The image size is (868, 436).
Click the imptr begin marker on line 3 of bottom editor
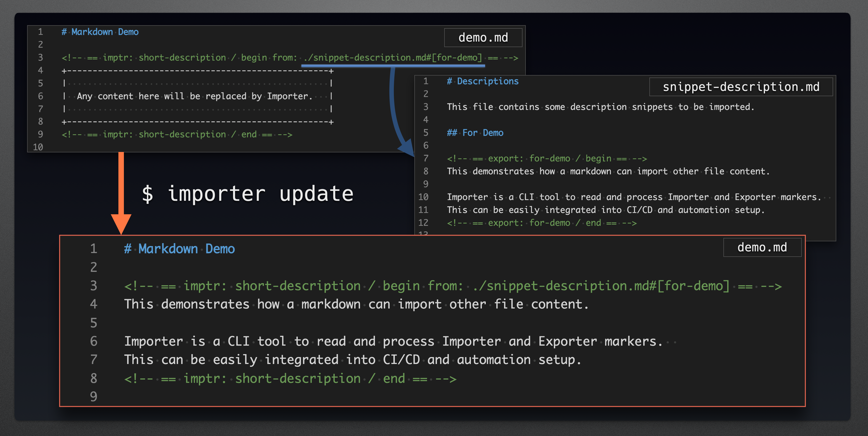(453, 286)
